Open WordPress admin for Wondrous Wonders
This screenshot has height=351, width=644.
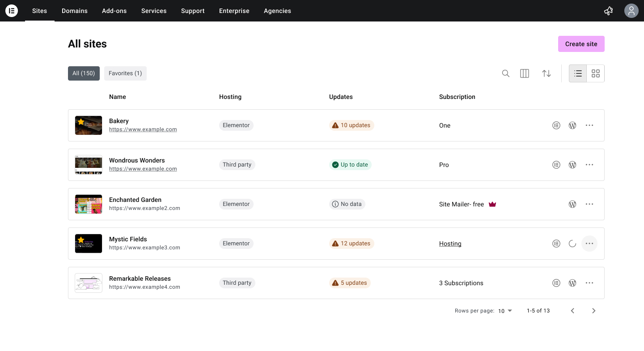(572, 165)
